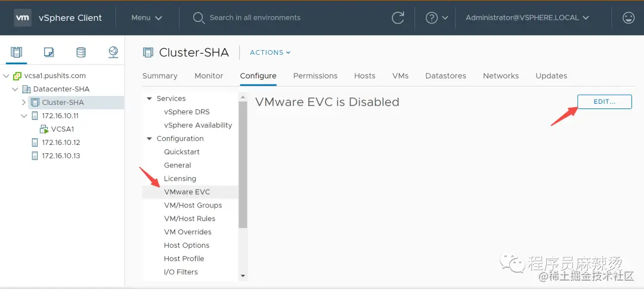Open vSphere Availability settings
Screen dimensions: 644x292
(x=198, y=125)
